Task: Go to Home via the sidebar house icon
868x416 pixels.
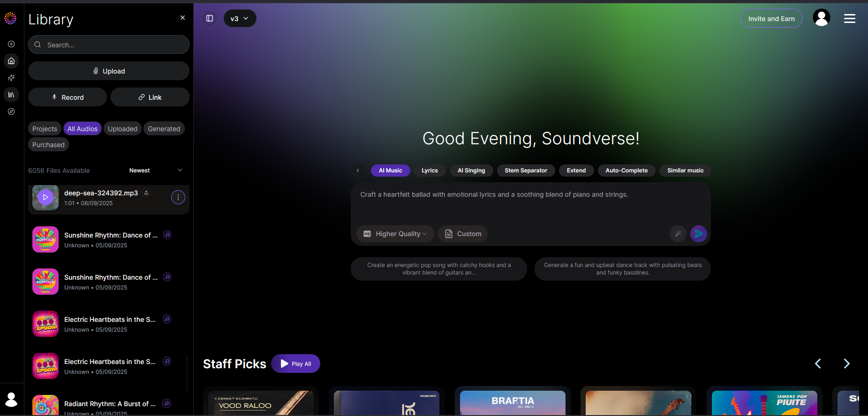Action: [x=11, y=61]
